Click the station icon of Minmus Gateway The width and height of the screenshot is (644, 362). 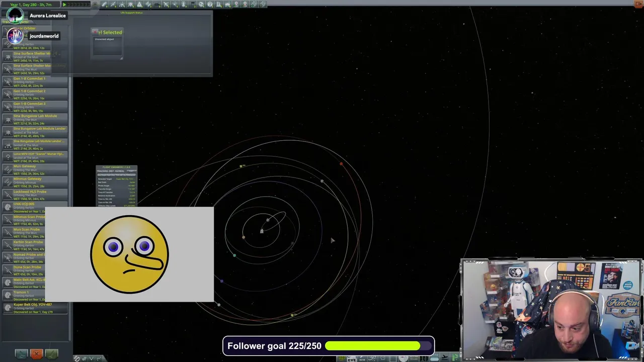(8, 183)
